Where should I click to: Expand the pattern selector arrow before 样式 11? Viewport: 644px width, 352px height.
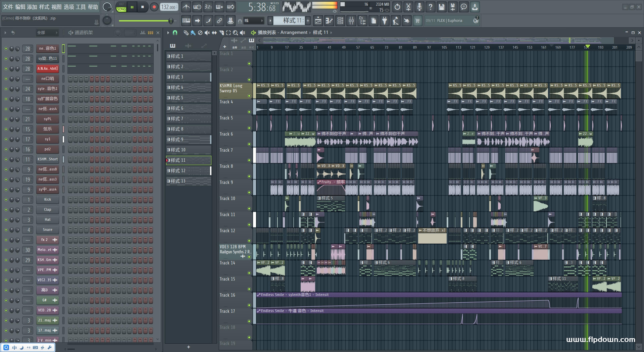point(270,21)
